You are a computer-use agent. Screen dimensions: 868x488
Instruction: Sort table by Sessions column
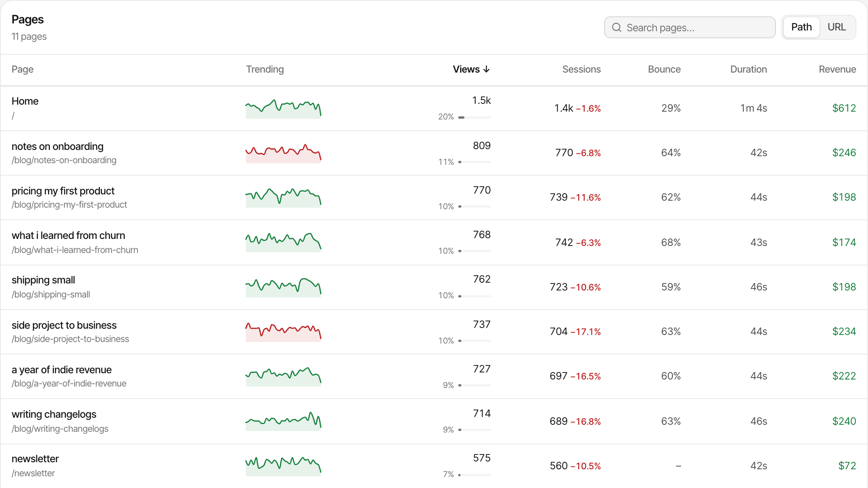[x=582, y=69]
